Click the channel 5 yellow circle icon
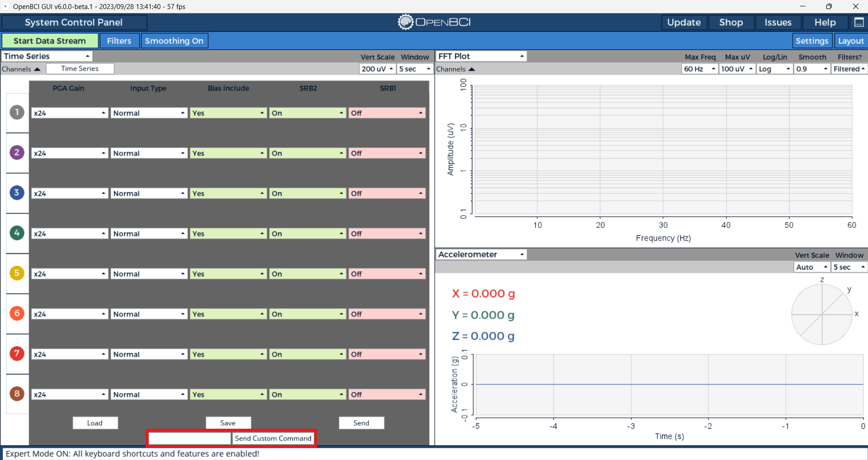The image size is (868, 460). click(17, 273)
